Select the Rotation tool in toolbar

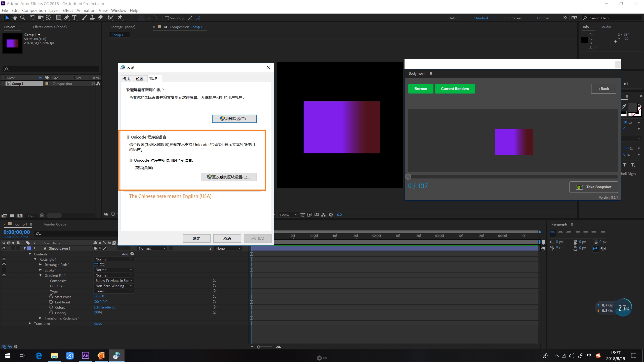(34, 18)
